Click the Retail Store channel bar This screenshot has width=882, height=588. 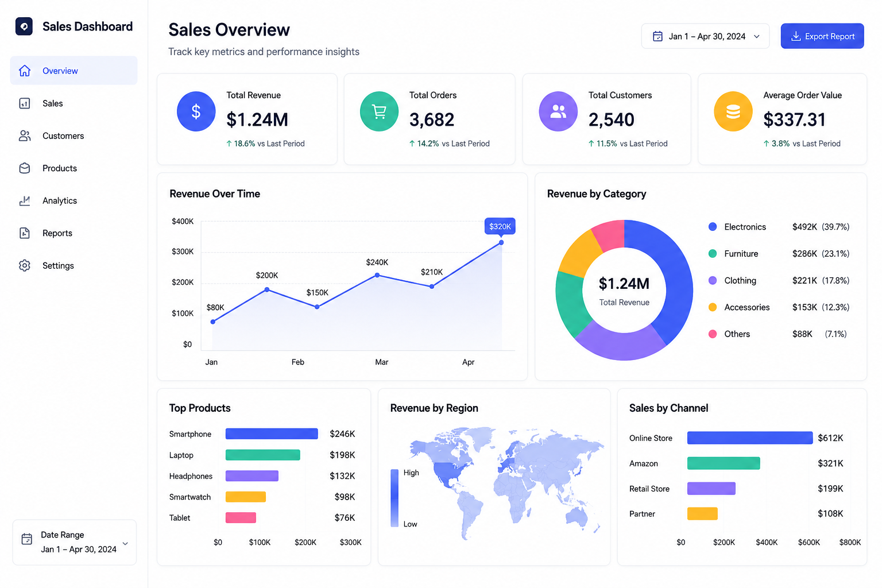(x=711, y=488)
